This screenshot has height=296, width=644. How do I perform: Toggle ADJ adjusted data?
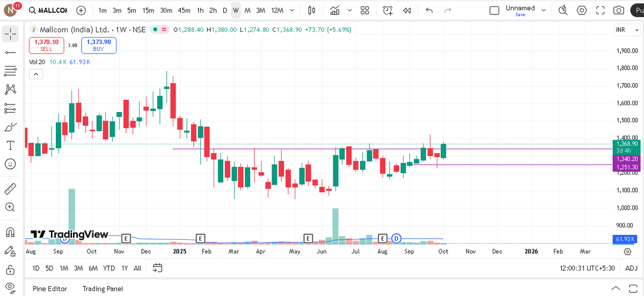pyautogui.click(x=631, y=268)
